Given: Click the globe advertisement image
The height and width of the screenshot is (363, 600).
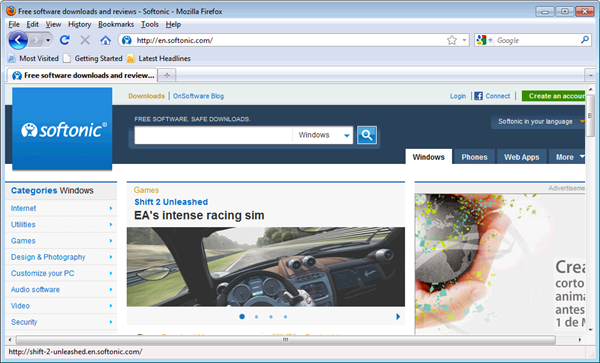Looking at the screenshot, I should pos(500,264).
